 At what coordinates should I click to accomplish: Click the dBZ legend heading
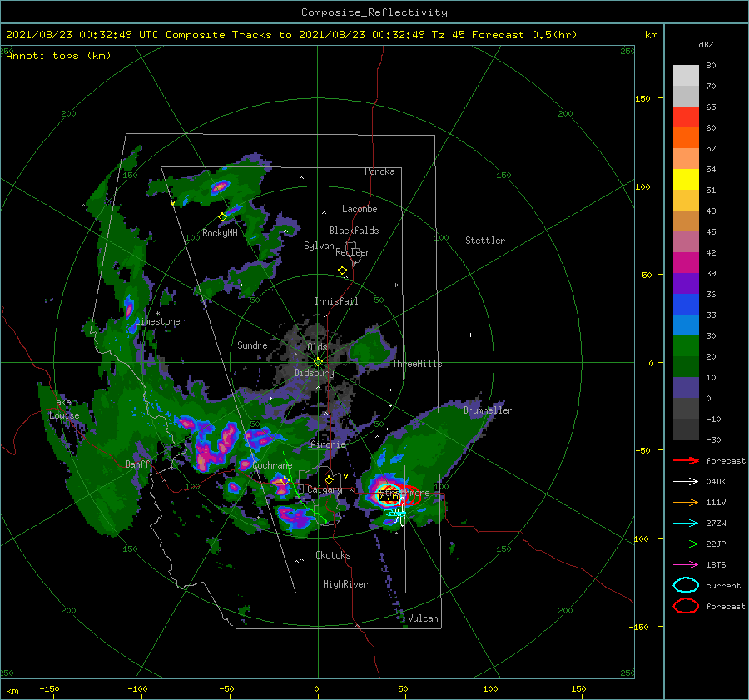tap(706, 45)
